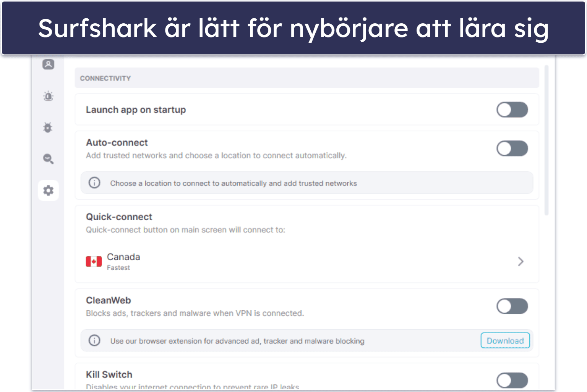The height and width of the screenshot is (392, 587).
Task: Open the Search magnifier icon in sidebar
Action: (48, 159)
